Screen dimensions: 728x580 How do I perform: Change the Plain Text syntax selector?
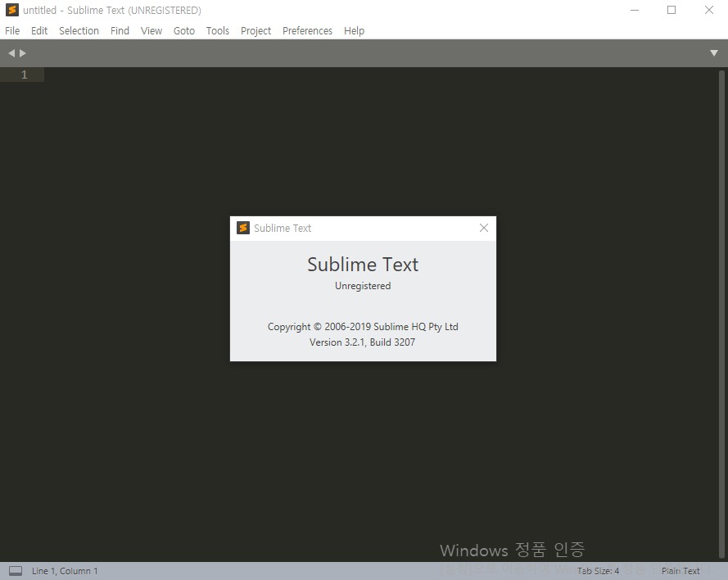point(681,571)
